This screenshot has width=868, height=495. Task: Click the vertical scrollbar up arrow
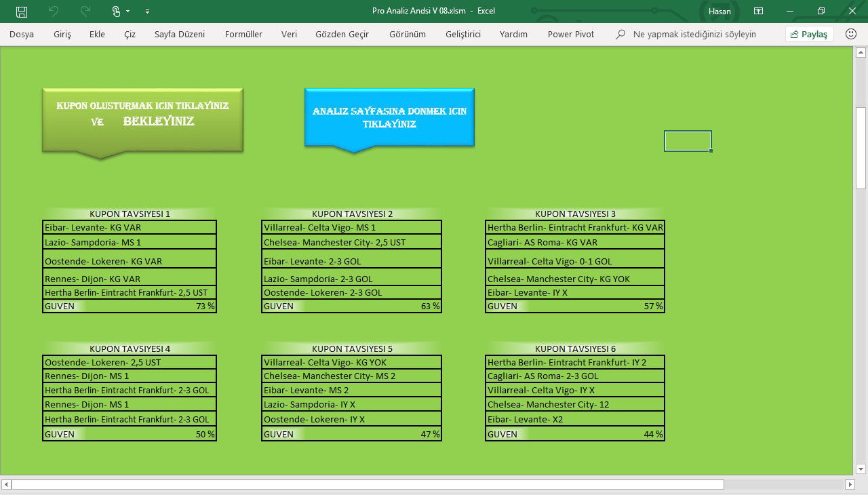[861, 53]
